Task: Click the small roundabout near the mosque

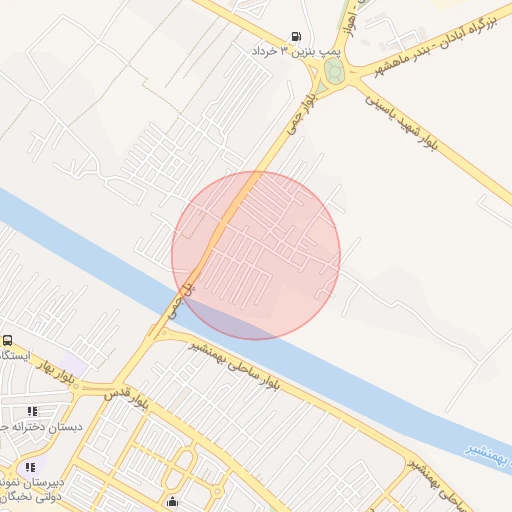Action: [x=217, y=491]
